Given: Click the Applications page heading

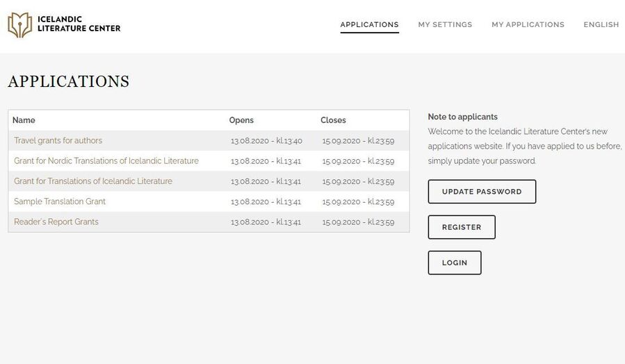Looking at the screenshot, I should coord(68,81).
